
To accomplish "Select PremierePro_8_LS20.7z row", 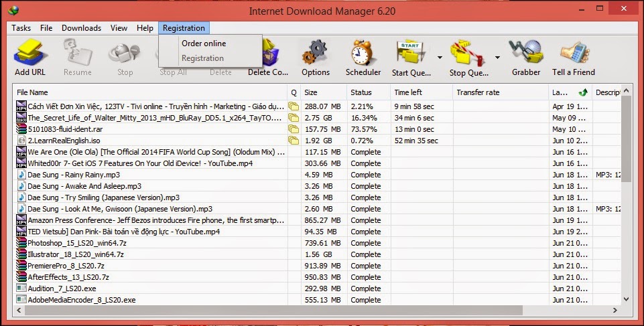I will tap(317, 266).
